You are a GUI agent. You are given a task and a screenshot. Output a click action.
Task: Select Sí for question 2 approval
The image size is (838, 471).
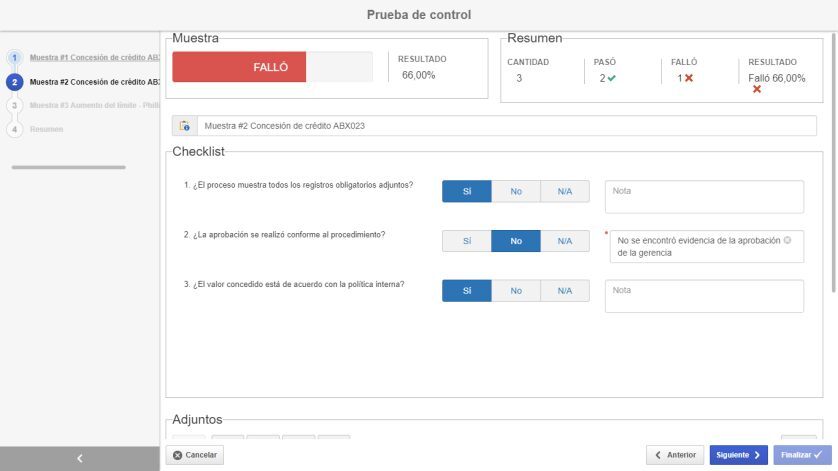(x=466, y=241)
